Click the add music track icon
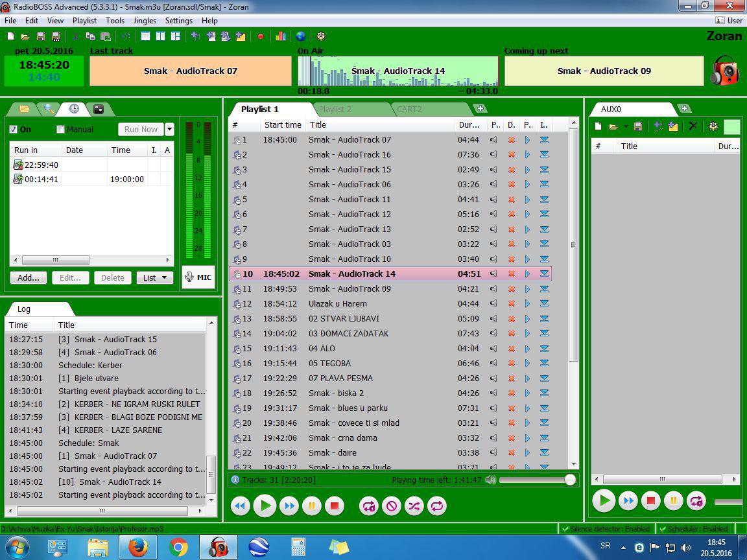The width and height of the screenshot is (747, 560). pyautogui.click(x=195, y=36)
